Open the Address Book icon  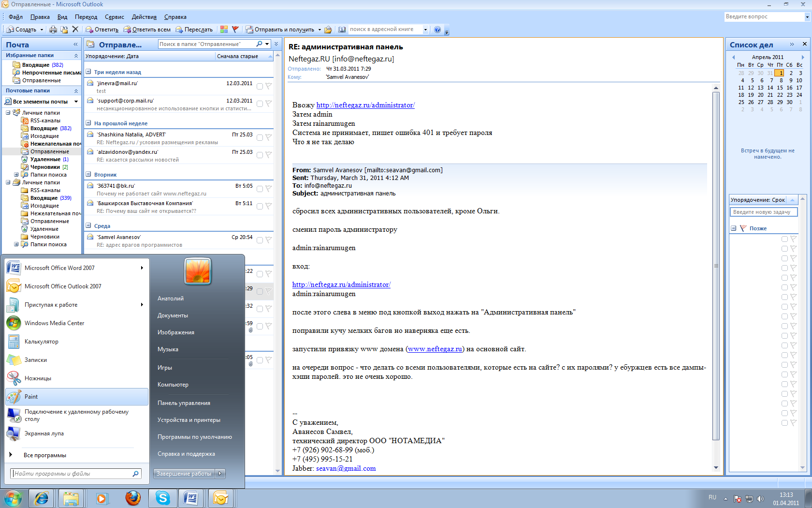pos(342,30)
